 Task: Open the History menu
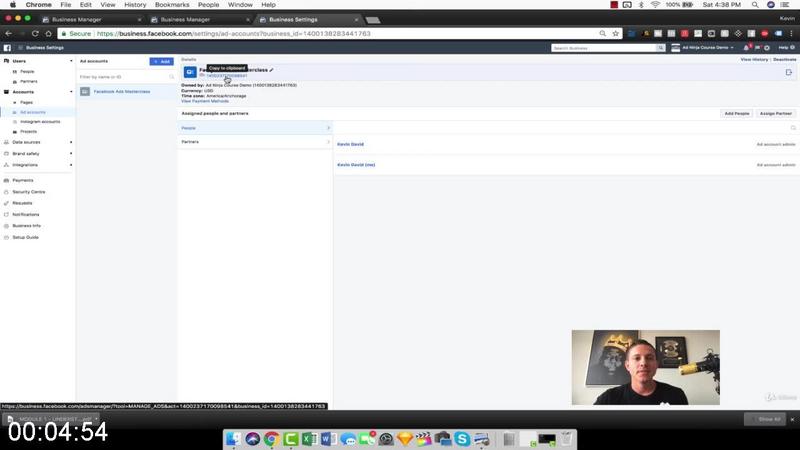coord(135,5)
